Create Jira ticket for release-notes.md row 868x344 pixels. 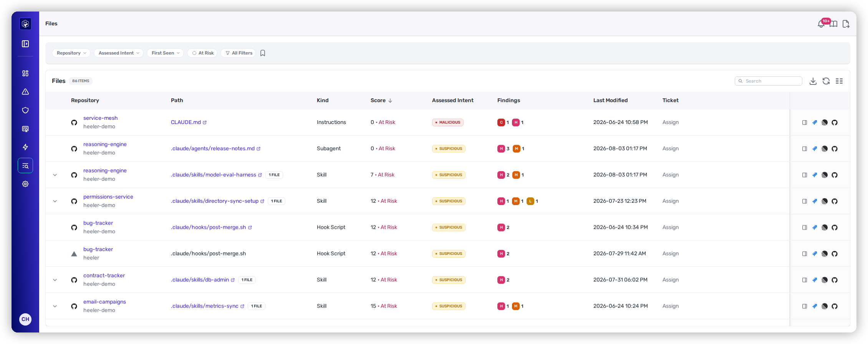(815, 149)
